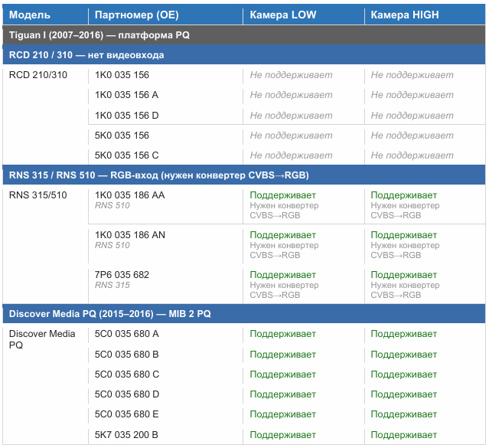Select the Tiguan I (2007–2016) platform PQ row
The image size is (489, 448).
244,35
